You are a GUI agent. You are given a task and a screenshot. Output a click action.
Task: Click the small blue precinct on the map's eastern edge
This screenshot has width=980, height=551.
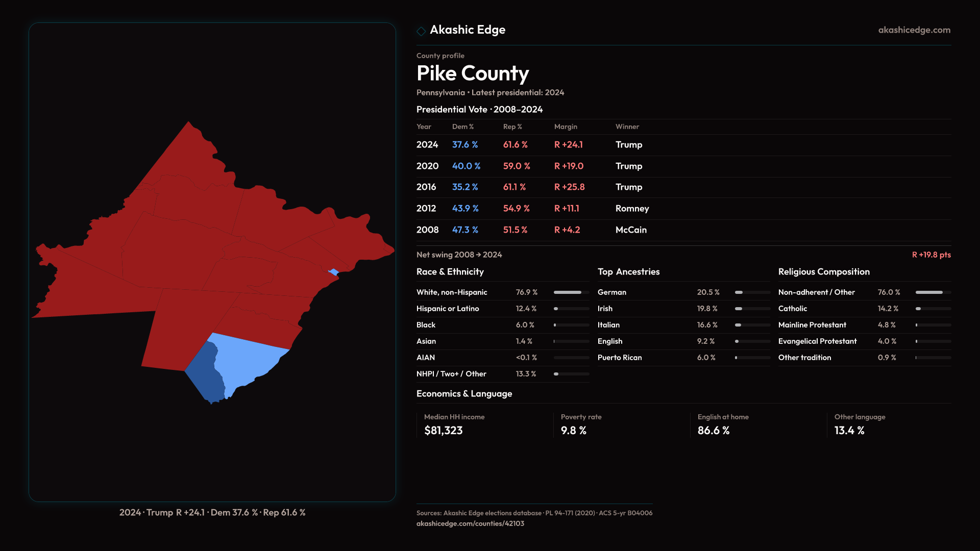pos(333,272)
